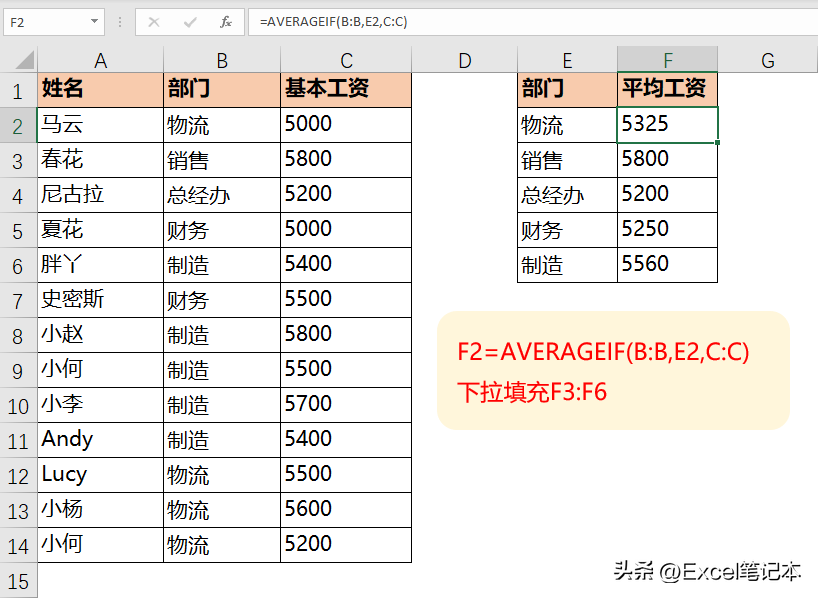The image size is (818, 598).
Task: Click 销售 in column E summary table
Action: coord(567,160)
